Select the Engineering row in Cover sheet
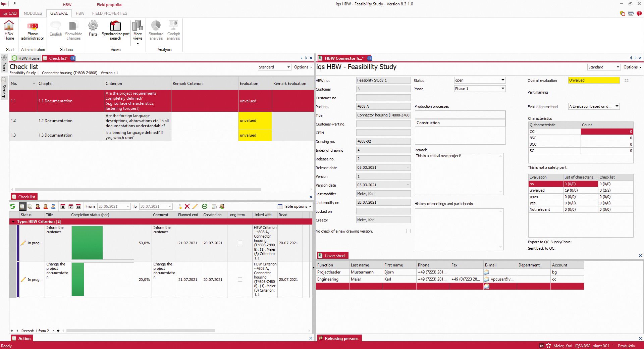 pyautogui.click(x=450, y=279)
